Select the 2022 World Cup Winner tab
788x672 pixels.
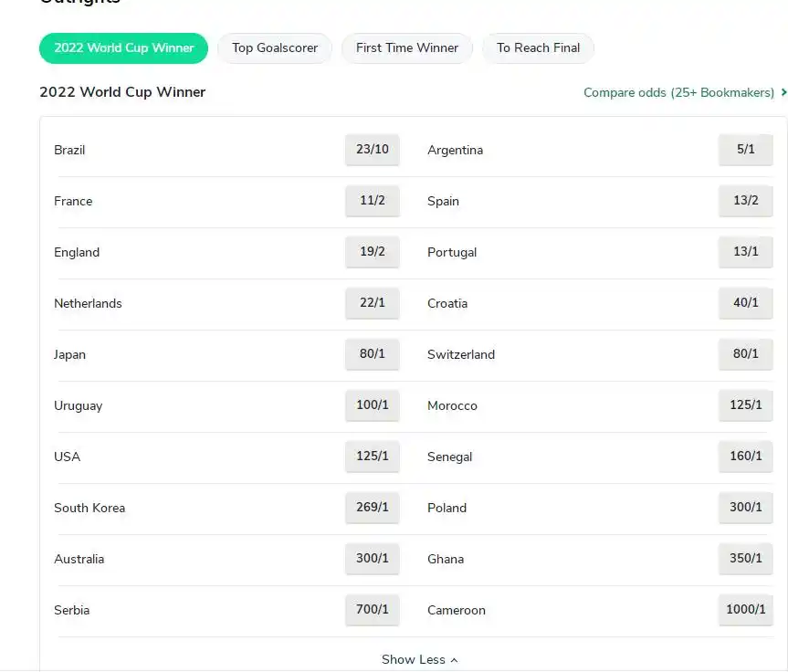pos(123,48)
